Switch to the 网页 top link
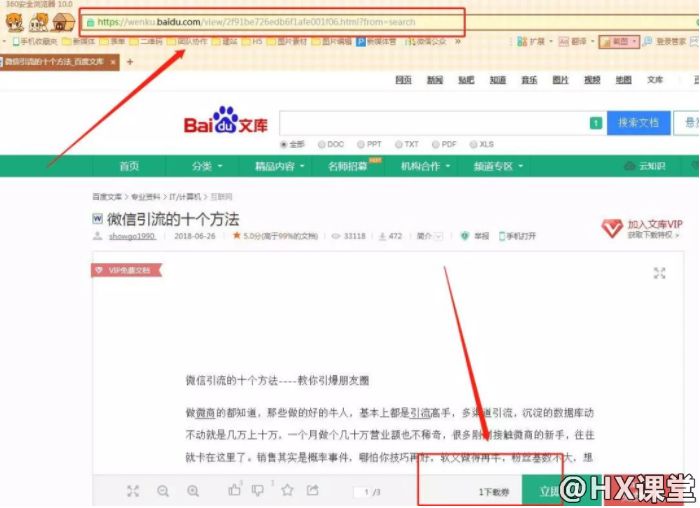700x508 pixels. click(404, 79)
